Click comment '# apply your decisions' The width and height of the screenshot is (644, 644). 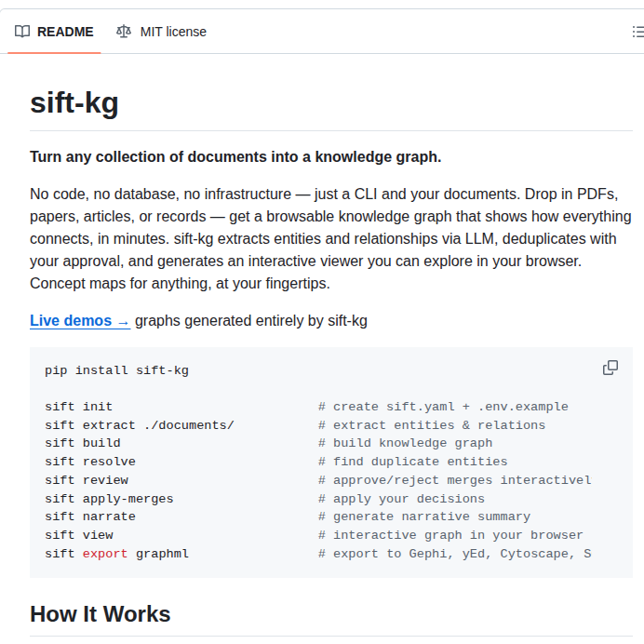pos(401,499)
